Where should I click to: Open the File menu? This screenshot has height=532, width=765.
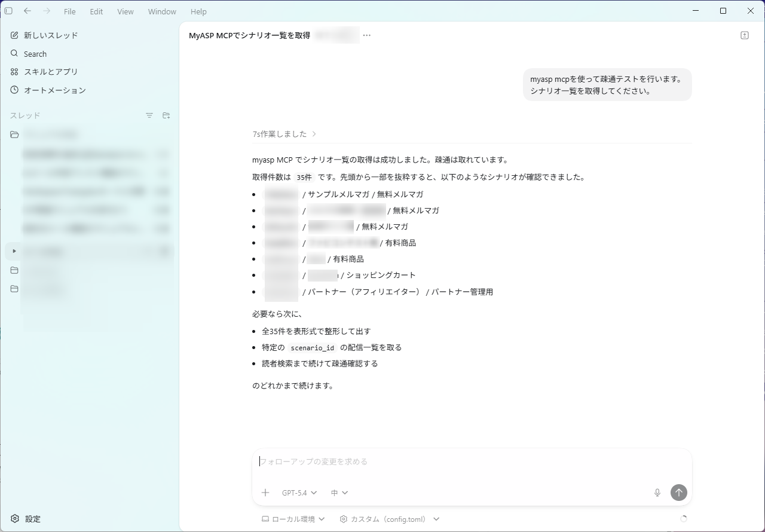click(69, 11)
